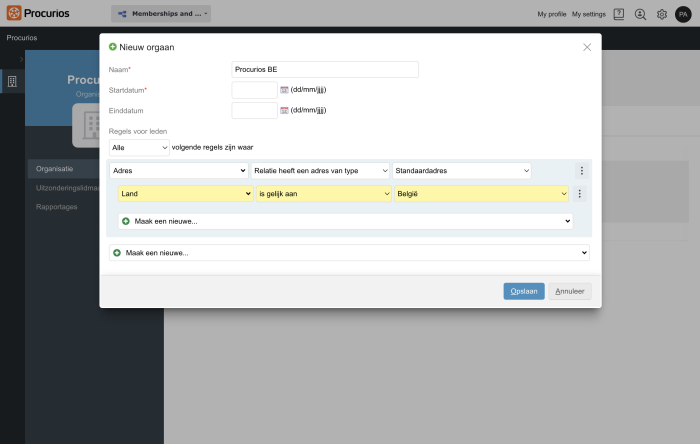
Task: Open the Alle rules match dropdown
Action: [x=139, y=148]
